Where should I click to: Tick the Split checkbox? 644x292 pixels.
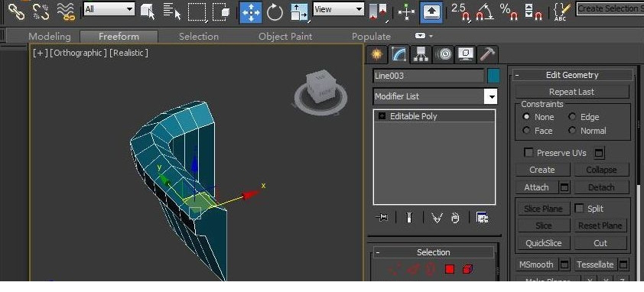[579, 208]
